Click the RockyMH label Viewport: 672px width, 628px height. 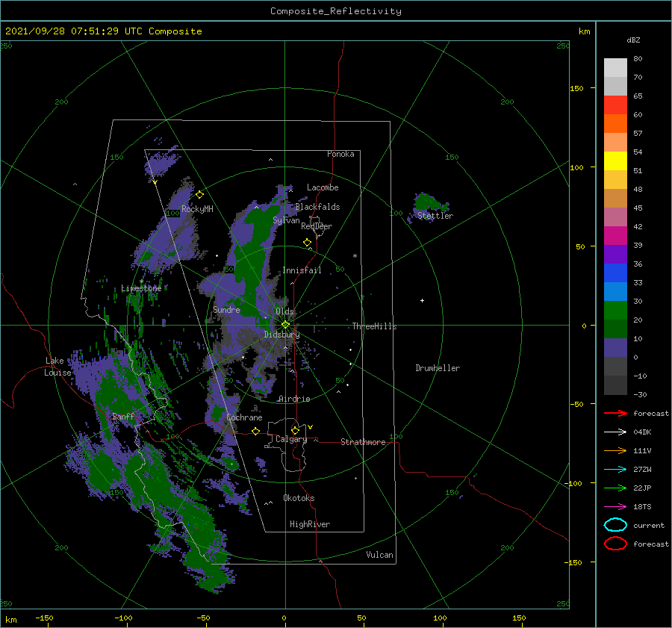[x=197, y=209]
